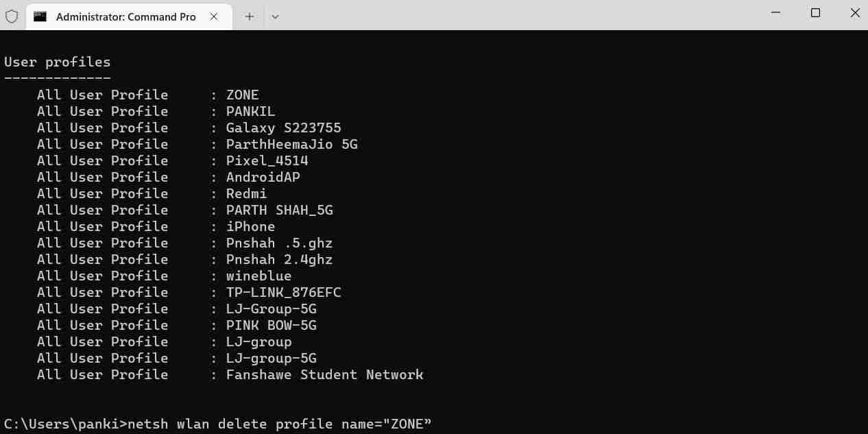Select the Galaxy S223755 profile text

[284, 128]
